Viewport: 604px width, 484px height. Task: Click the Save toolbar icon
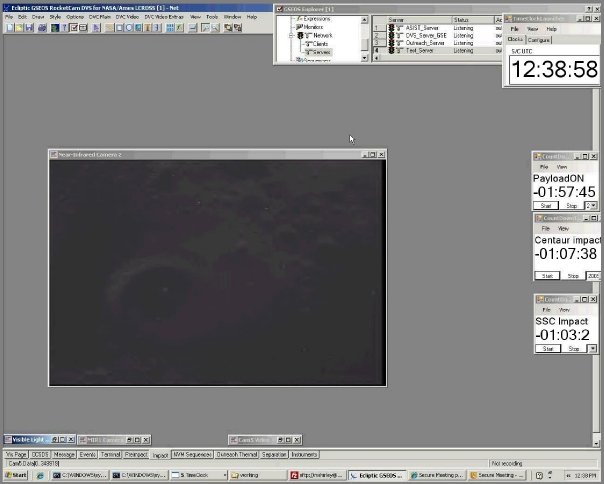[29, 28]
